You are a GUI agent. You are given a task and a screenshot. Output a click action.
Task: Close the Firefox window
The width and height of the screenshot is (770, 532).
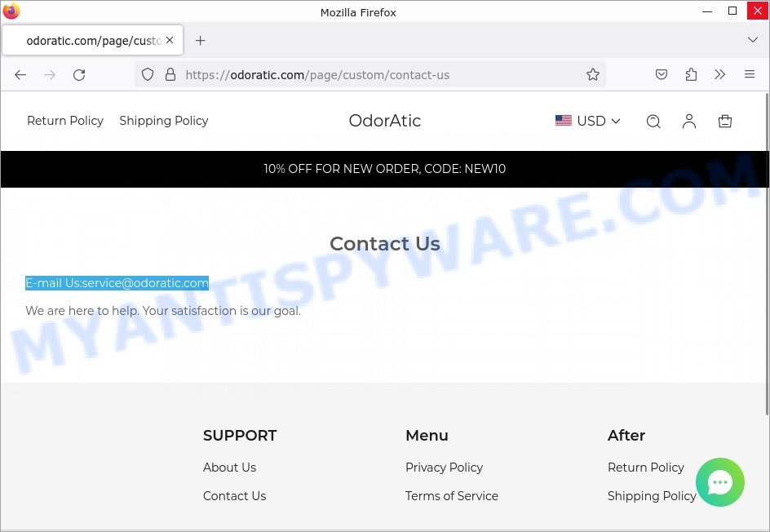pos(758,11)
